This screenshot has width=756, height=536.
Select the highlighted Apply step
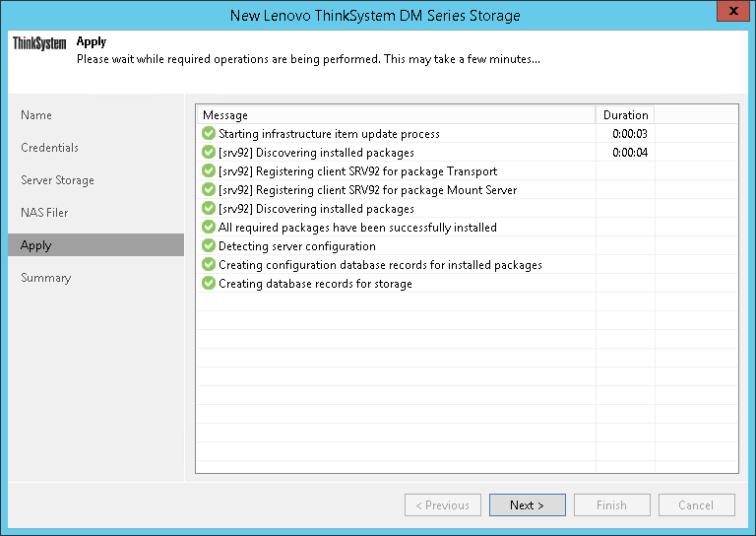pyautogui.click(x=95, y=245)
